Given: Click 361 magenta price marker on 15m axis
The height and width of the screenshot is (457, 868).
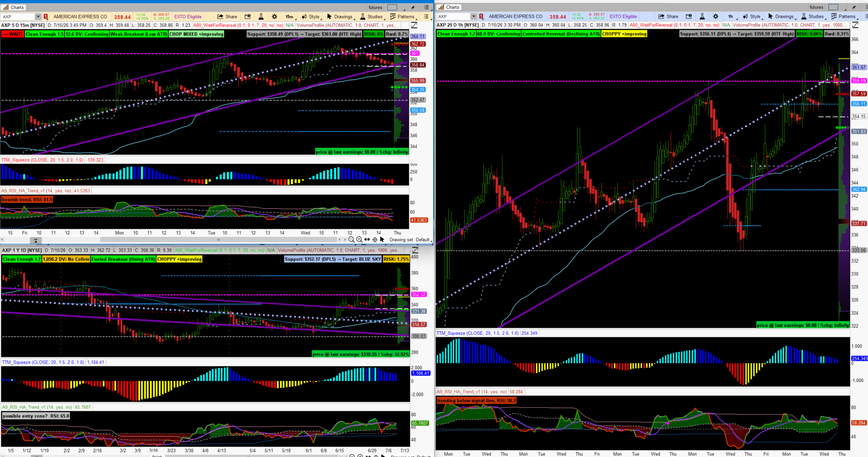Looking at the screenshot, I should pos(414,53).
